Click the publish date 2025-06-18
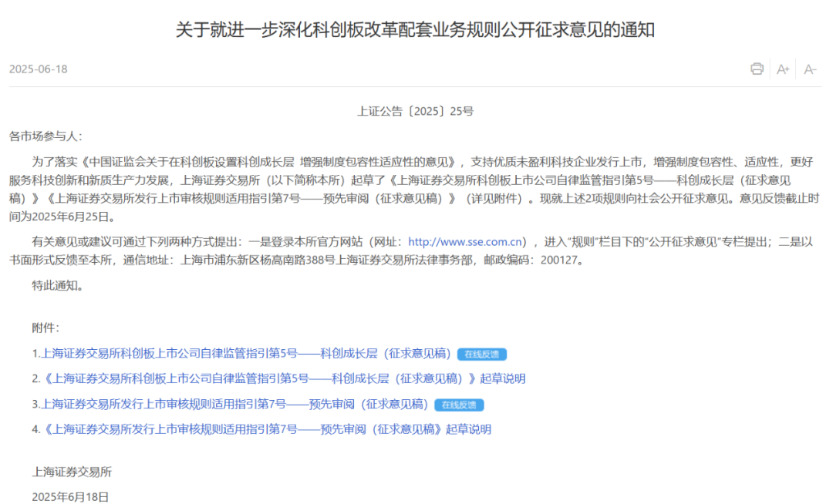 tap(39, 69)
